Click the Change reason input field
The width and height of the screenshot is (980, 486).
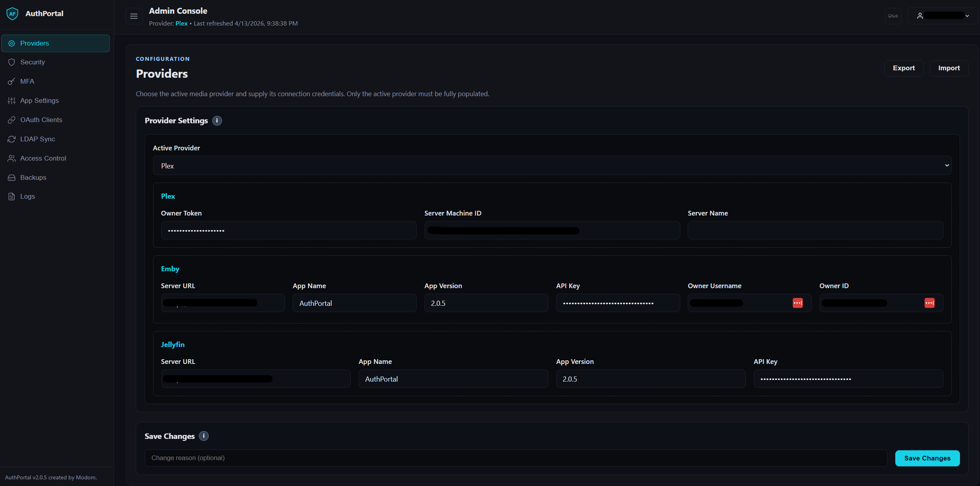pyautogui.click(x=516, y=458)
